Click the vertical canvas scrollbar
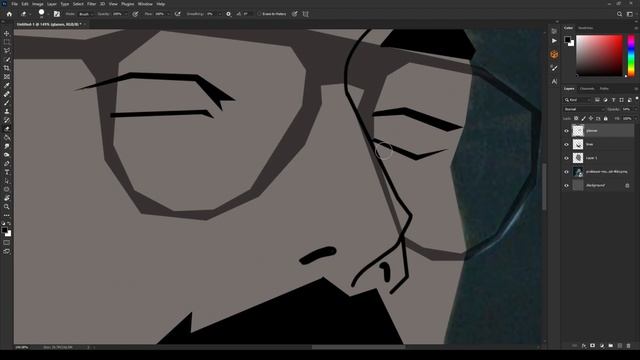Viewport: 640px width, 360px height. pyautogui.click(x=544, y=187)
